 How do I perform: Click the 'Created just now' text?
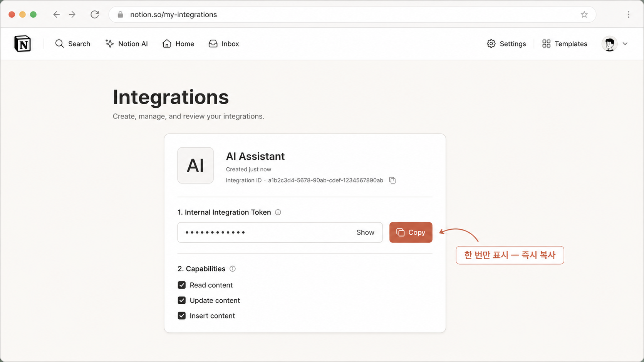tap(248, 169)
